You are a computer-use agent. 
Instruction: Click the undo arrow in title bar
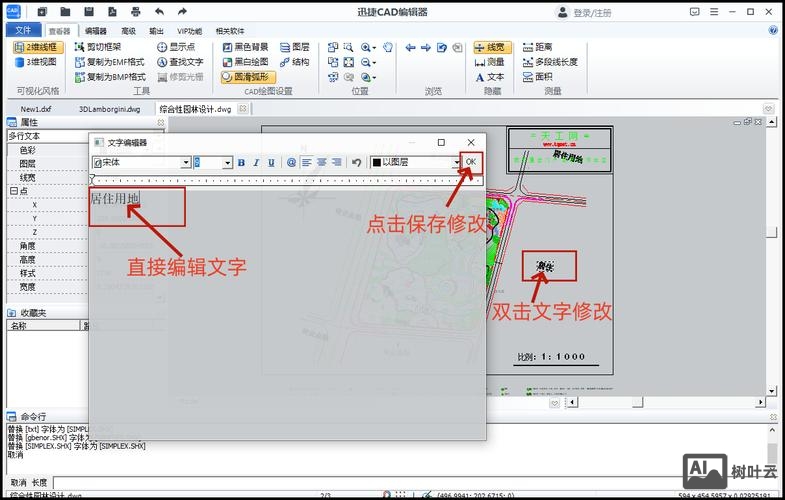[x=159, y=12]
